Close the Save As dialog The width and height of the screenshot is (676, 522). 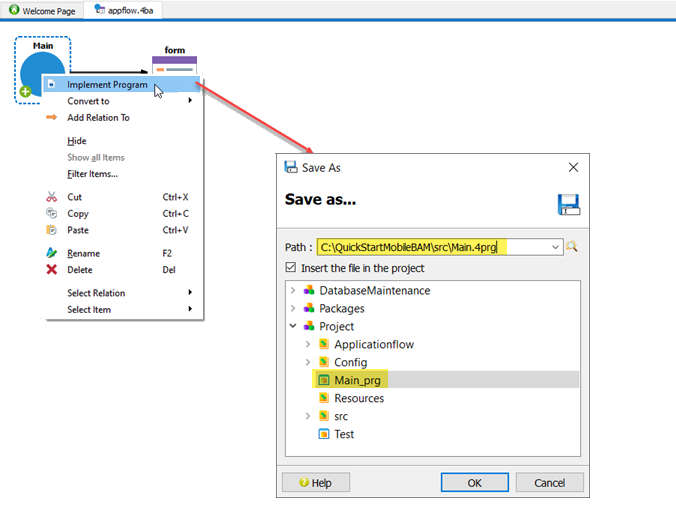(x=573, y=167)
